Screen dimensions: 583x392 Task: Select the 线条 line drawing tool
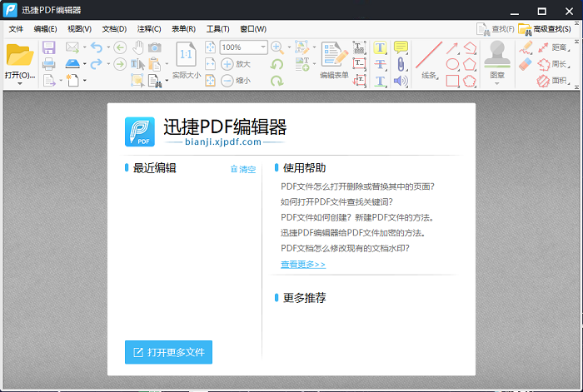tap(429, 60)
